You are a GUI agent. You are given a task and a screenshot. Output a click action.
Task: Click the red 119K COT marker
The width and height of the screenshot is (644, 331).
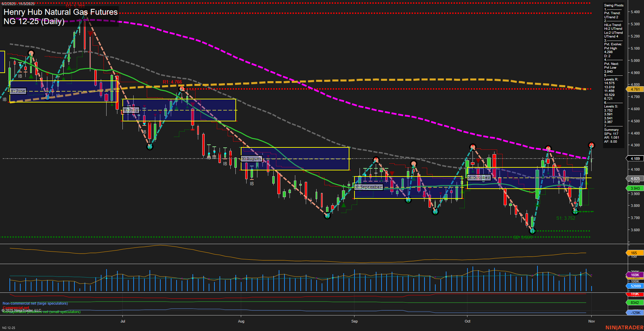pos(635,294)
